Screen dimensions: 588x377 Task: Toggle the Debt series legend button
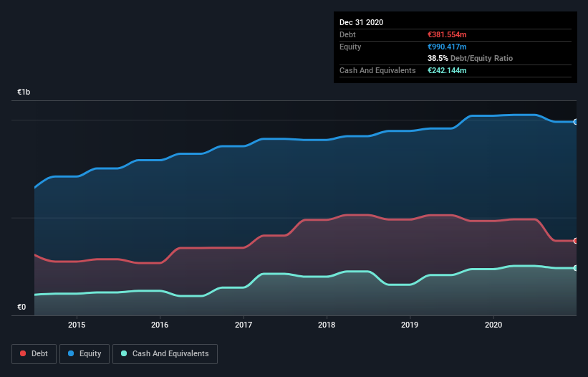click(x=34, y=354)
